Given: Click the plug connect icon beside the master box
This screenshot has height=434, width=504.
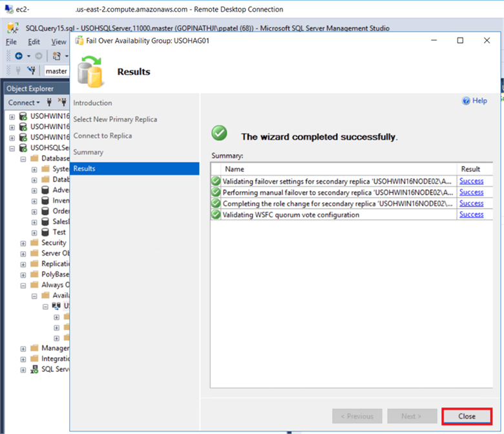Looking at the screenshot, I should [18, 70].
